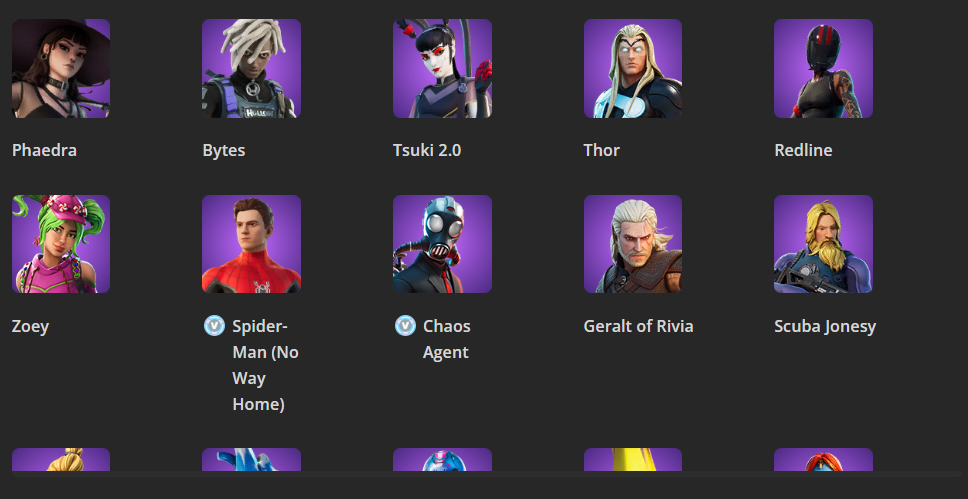Click the horizontal scrollbar at the bottom
The width and height of the screenshot is (968, 499).
[484, 474]
